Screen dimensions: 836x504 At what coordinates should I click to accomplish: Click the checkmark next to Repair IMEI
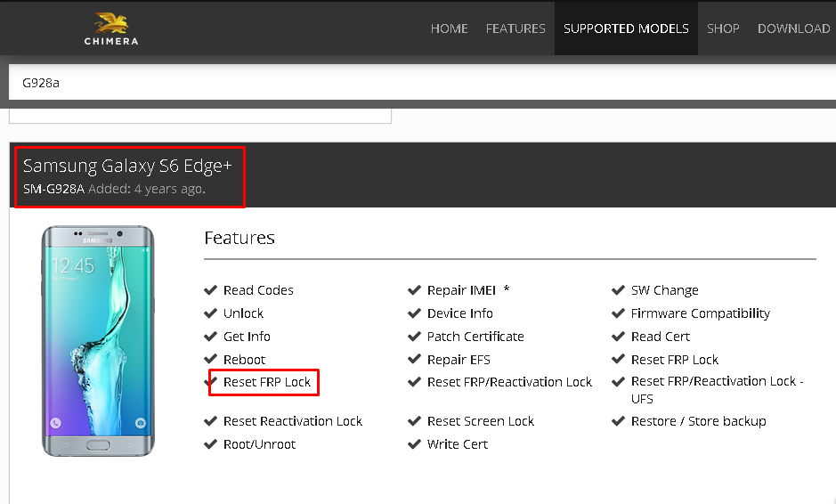tap(414, 289)
